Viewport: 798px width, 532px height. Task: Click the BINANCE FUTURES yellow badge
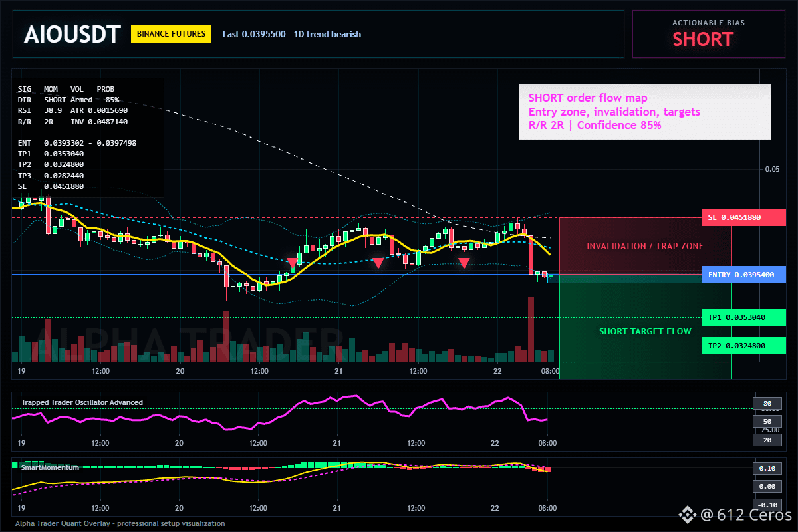coord(171,34)
